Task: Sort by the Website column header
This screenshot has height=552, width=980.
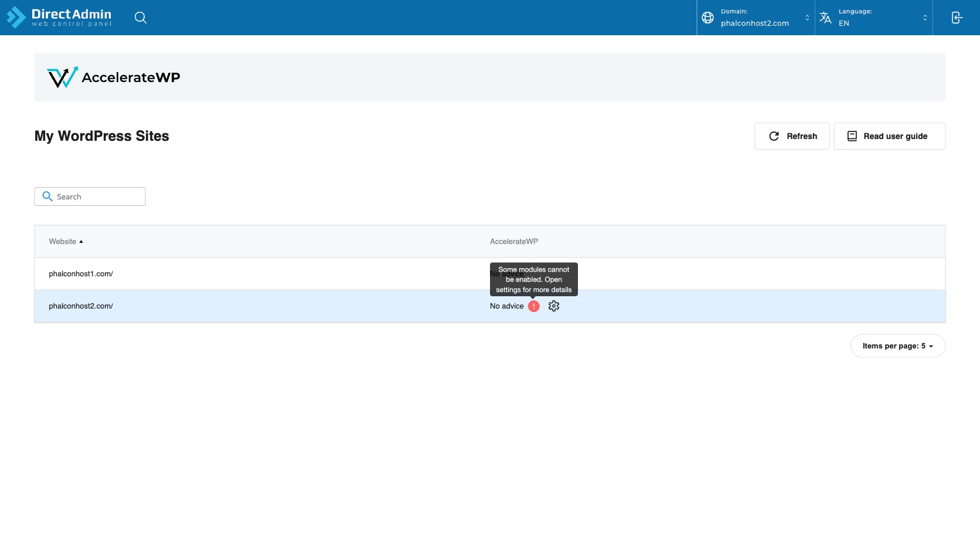Action: tap(66, 242)
